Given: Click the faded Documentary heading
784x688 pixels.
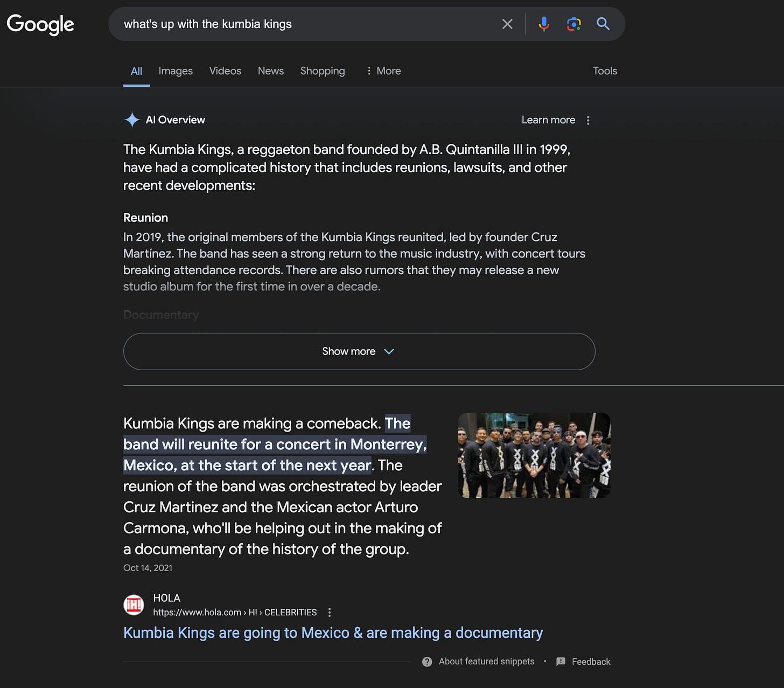Looking at the screenshot, I should coord(161,315).
